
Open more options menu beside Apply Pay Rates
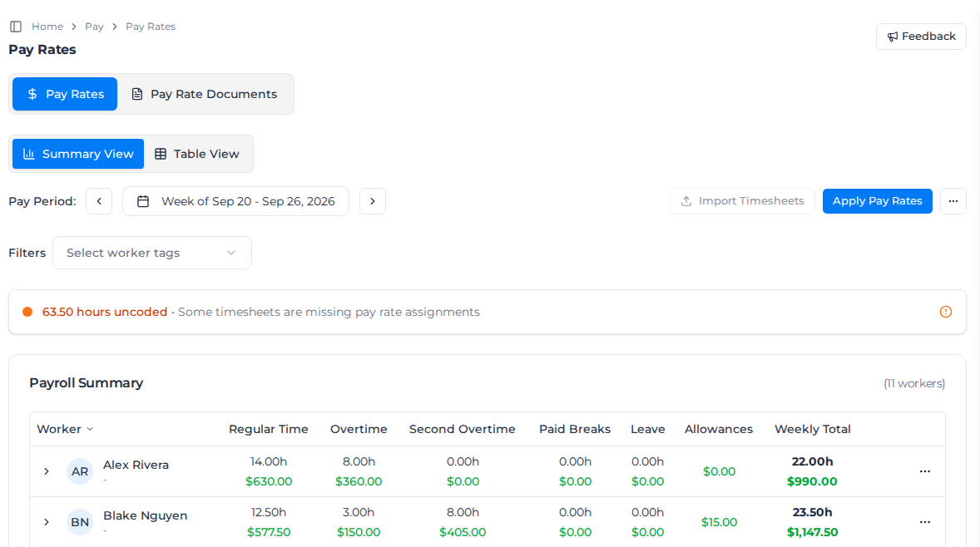pos(953,201)
